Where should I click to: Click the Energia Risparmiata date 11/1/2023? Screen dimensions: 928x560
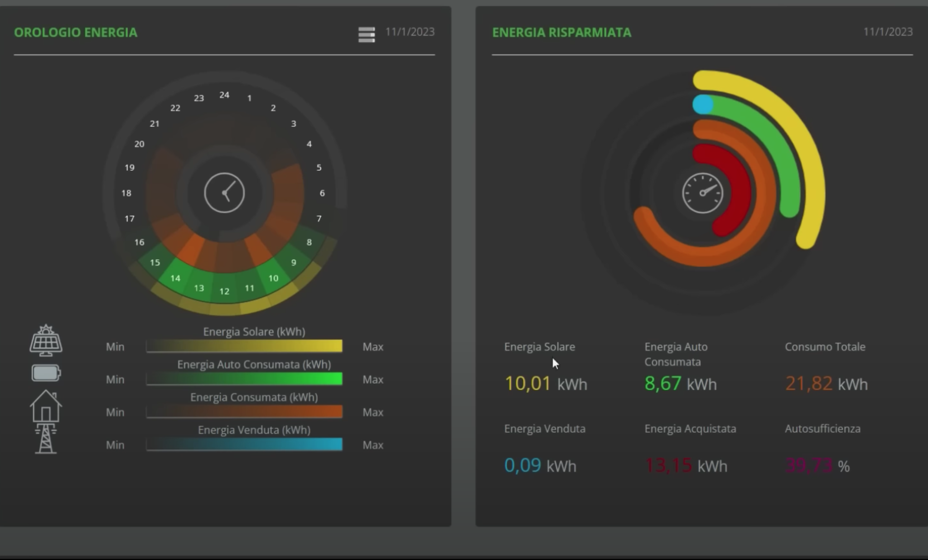click(x=888, y=32)
